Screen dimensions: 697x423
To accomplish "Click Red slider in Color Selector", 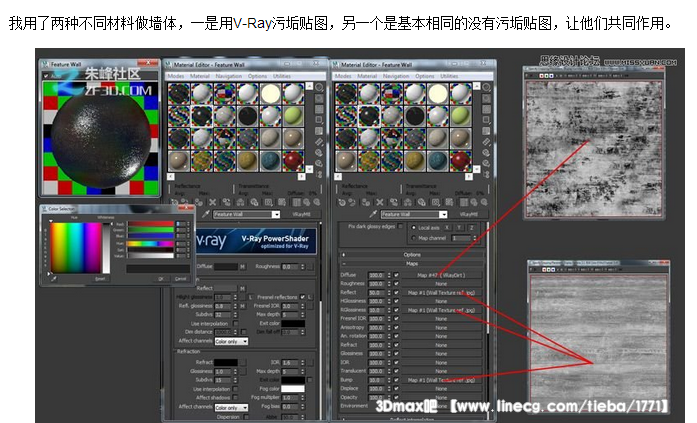I will 151,224.
